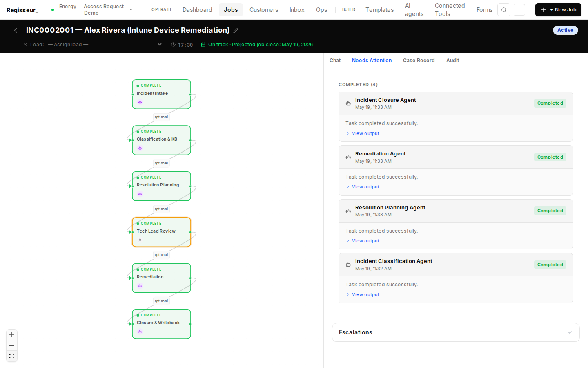Switch to the Chat tab
The height and width of the screenshot is (368, 588).
[335, 61]
